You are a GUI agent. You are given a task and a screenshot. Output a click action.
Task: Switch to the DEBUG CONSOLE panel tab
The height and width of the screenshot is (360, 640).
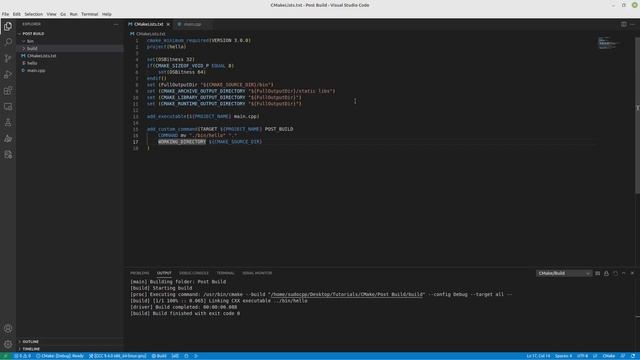coord(194,273)
